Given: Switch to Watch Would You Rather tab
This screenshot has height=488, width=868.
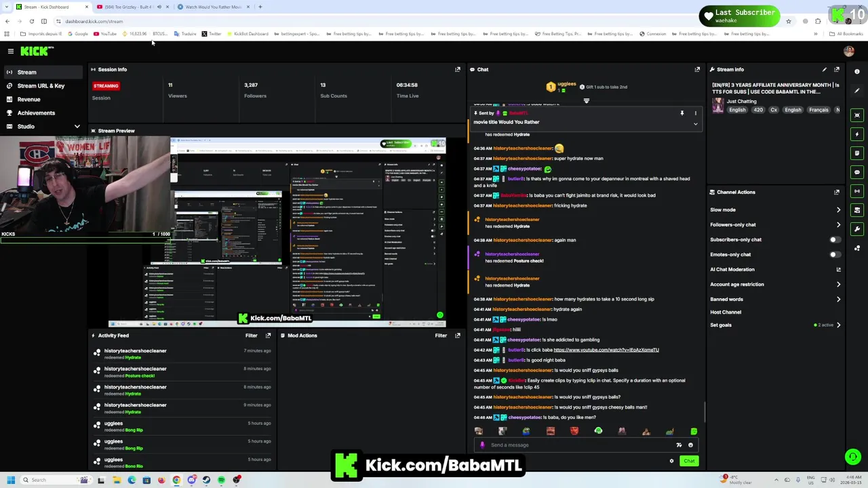Looking at the screenshot, I should (213, 7).
